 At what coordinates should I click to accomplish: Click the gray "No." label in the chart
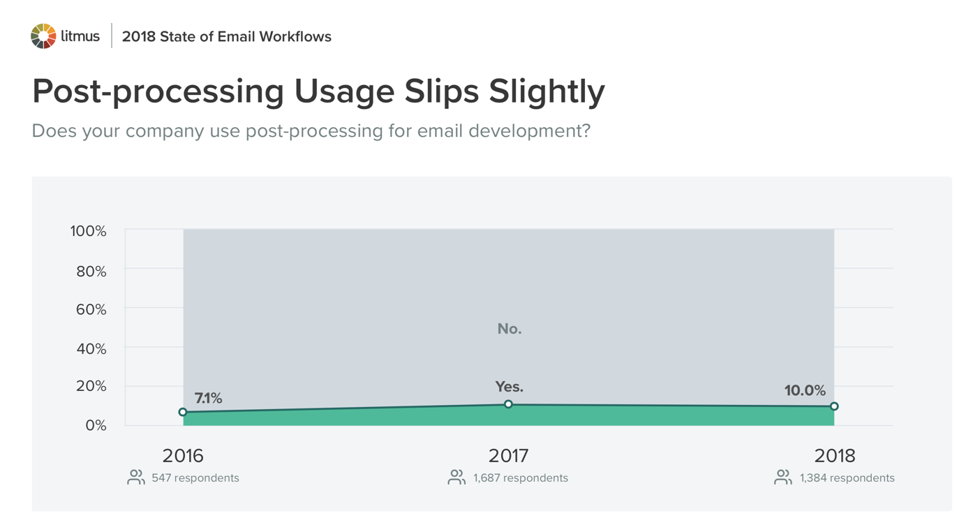point(510,329)
